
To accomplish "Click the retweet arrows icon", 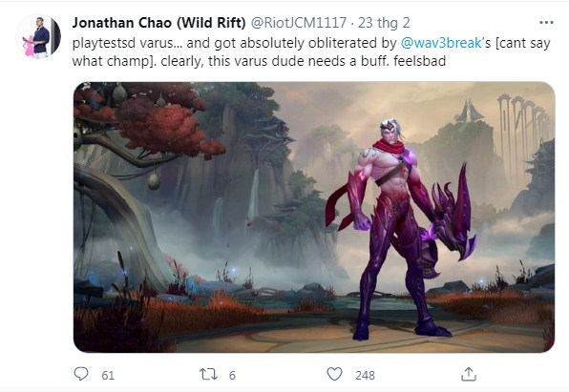I will click(209, 374).
